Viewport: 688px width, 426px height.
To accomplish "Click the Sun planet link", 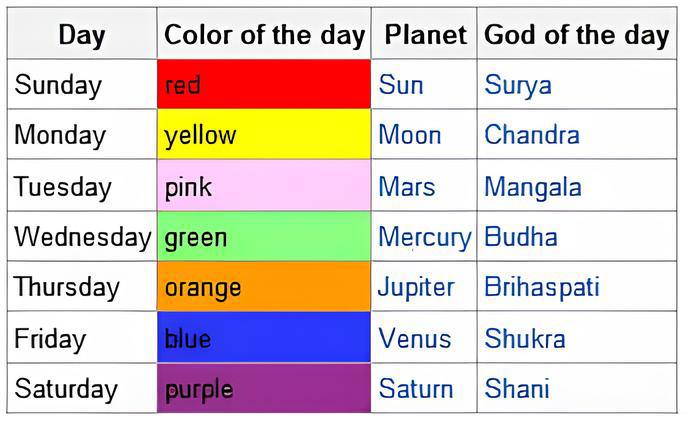I will (x=400, y=85).
